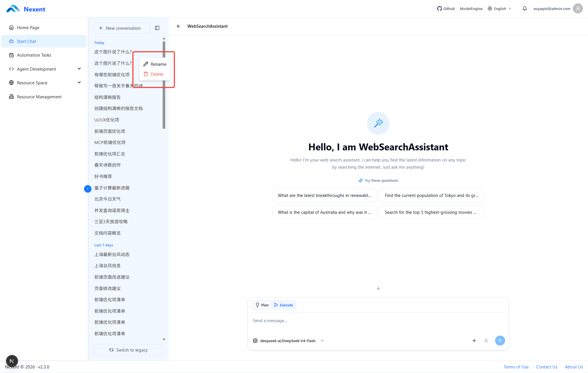
Task: Start a New conversation
Action: (122, 28)
